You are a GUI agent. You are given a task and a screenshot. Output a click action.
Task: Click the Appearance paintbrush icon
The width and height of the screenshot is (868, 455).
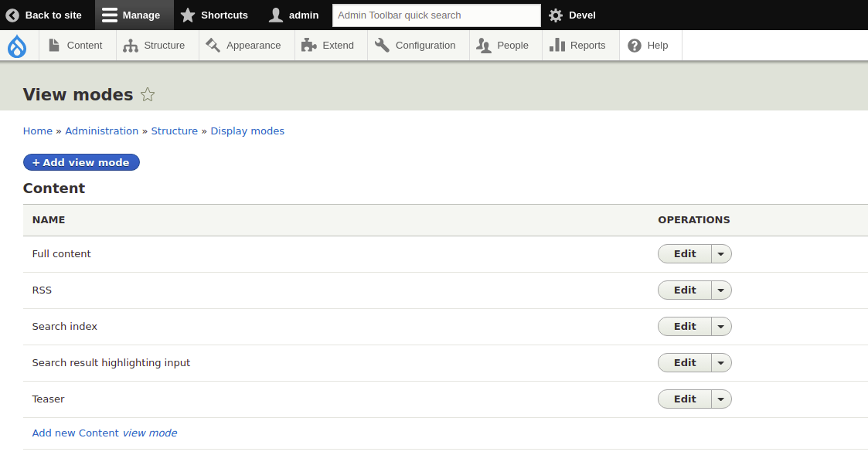[x=213, y=46]
